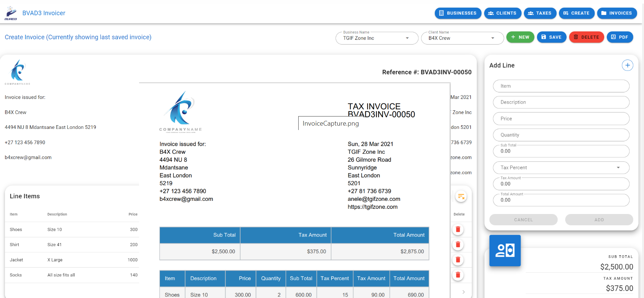Click anele@tgifzone.com in the preview

tap(374, 199)
